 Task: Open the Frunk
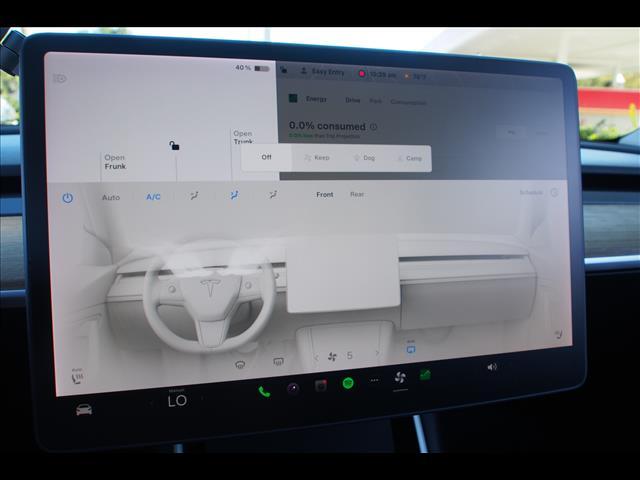coord(115,162)
